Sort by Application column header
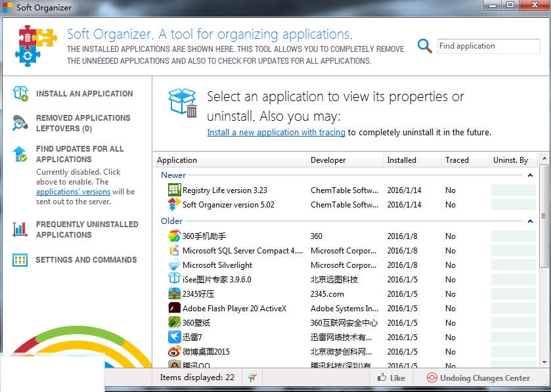This screenshot has width=551, height=392. click(230, 160)
